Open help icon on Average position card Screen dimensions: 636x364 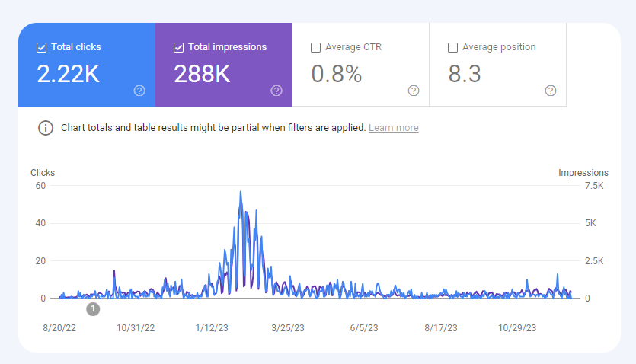pyautogui.click(x=551, y=91)
